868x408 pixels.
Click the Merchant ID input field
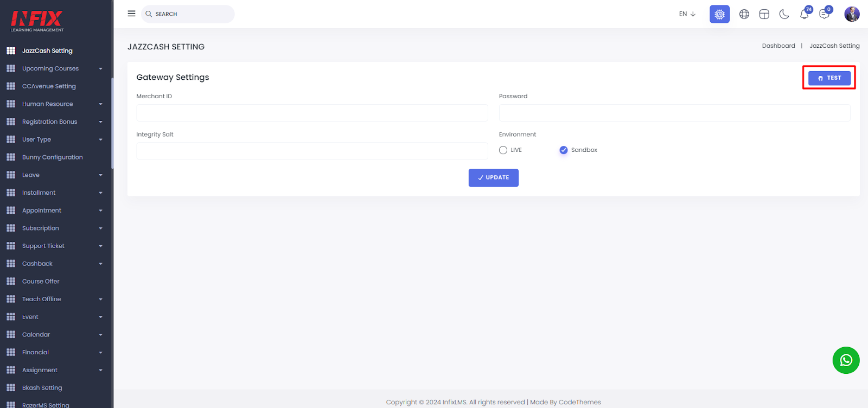(312, 113)
